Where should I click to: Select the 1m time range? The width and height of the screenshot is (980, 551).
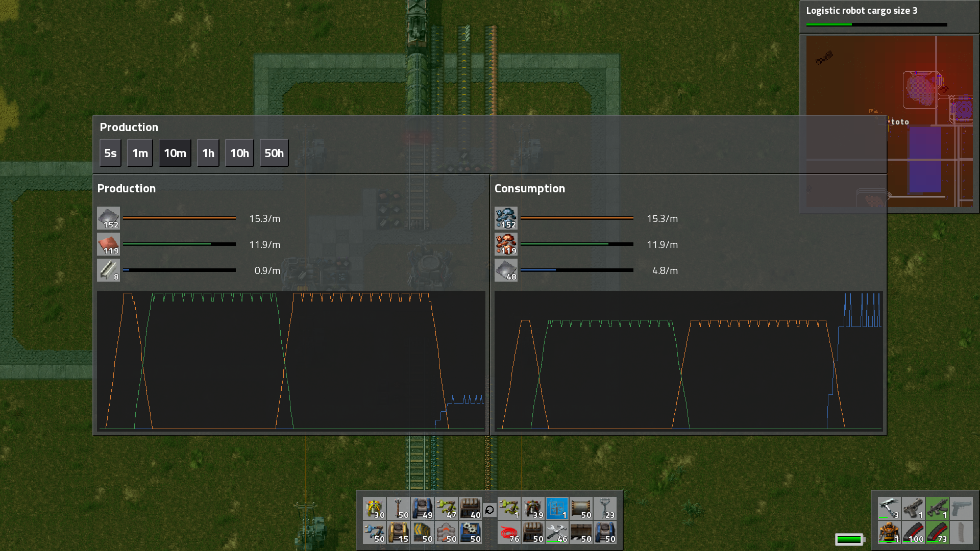(x=140, y=153)
